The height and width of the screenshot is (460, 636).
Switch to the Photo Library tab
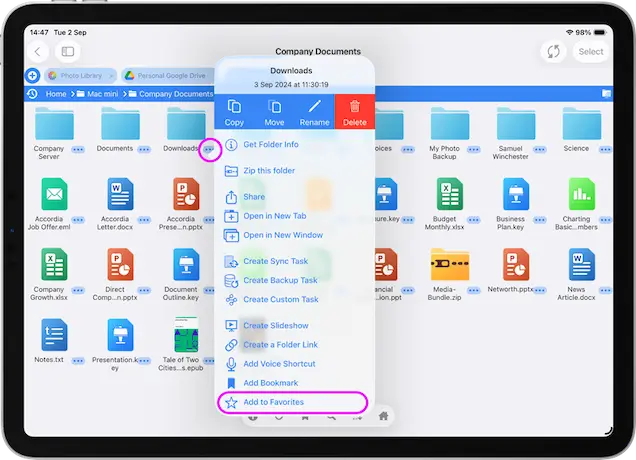pos(80,75)
